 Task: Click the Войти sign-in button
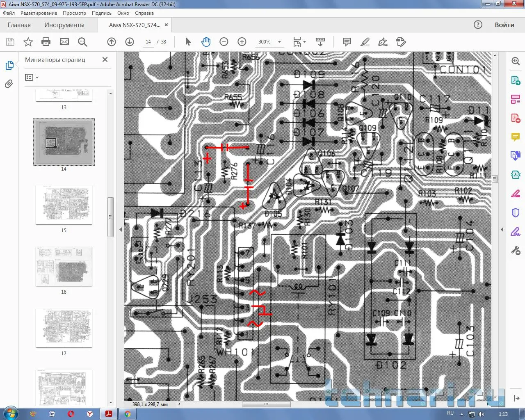point(504,25)
